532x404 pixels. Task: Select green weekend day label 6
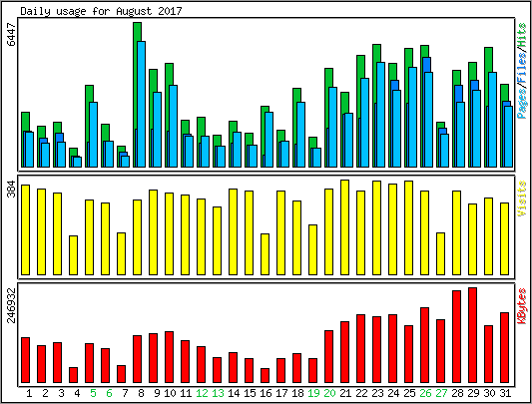click(x=109, y=393)
